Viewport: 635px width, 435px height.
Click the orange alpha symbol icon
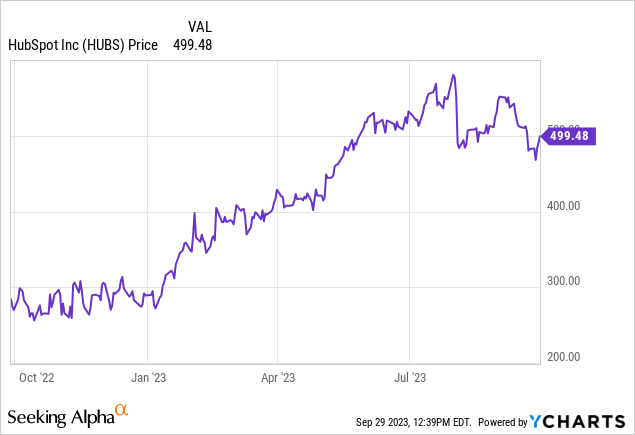point(121,409)
